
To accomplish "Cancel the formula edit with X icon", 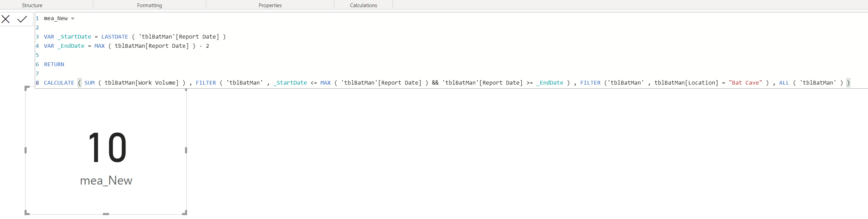I will [5, 19].
